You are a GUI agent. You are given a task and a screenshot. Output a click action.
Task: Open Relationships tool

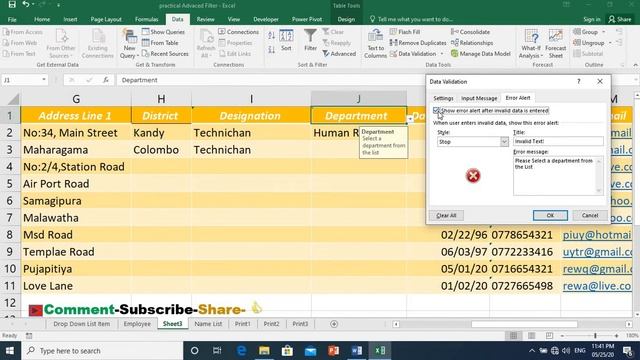pos(472,42)
